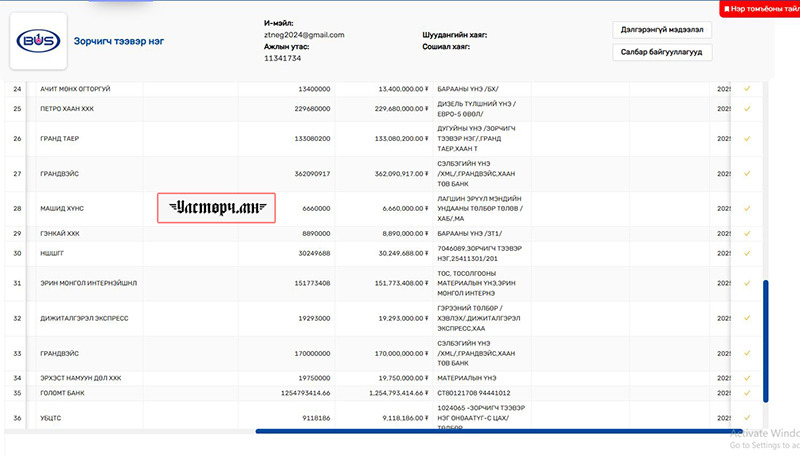This screenshot has width=800, height=456.
Task: Click the checkmark icon in row 24
Action: click(747, 89)
